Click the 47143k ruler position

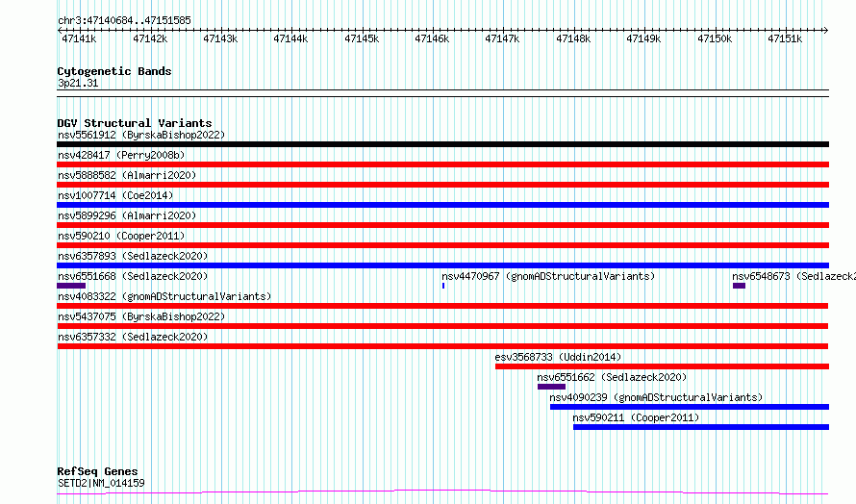coord(220,38)
